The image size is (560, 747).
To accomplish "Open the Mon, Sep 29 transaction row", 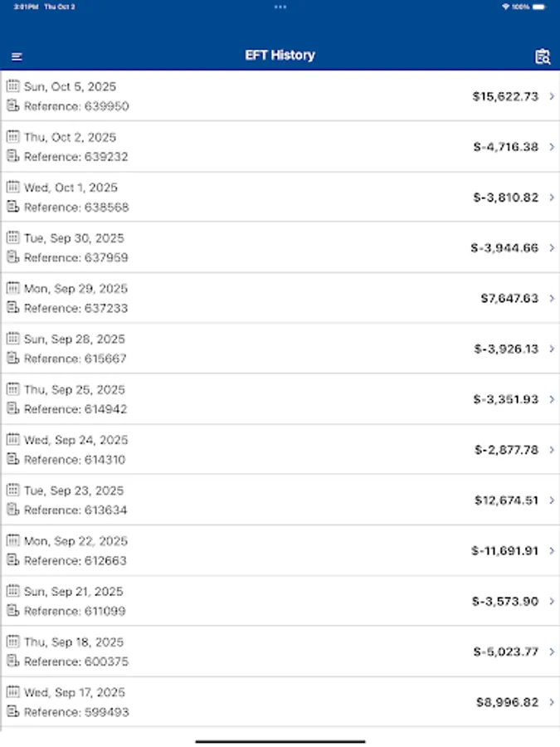I will click(280, 298).
